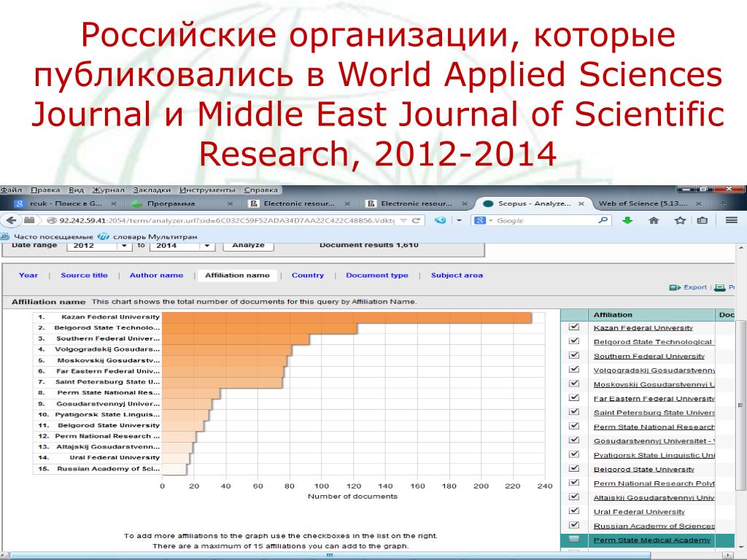Open Kazan Federal University link in list
This screenshot has height=560, width=747.
[643, 328]
